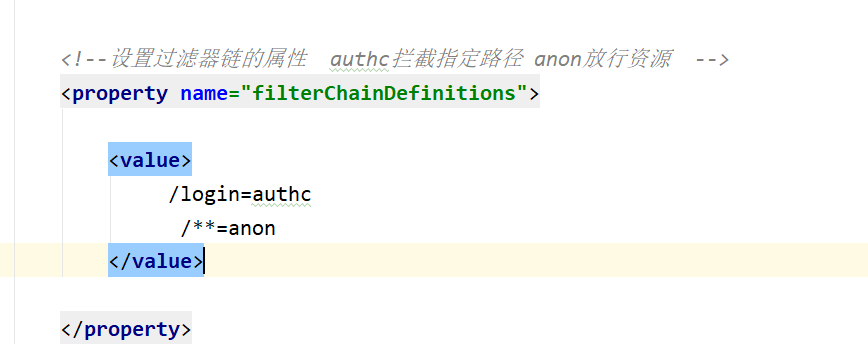This screenshot has height=361, width=868.
Task: Click the name attribute keyword
Action: (x=204, y=92)
